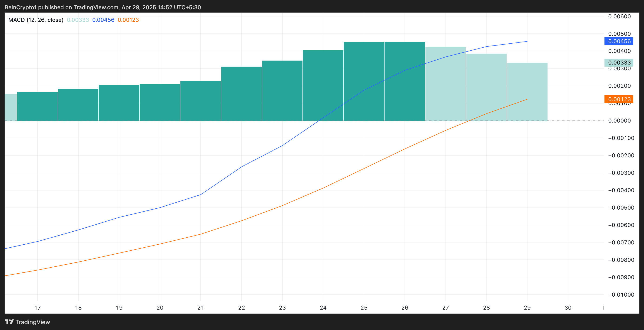
Task: Click the blue MACD value 0.00456 in legend
Action: coord(103,20)
